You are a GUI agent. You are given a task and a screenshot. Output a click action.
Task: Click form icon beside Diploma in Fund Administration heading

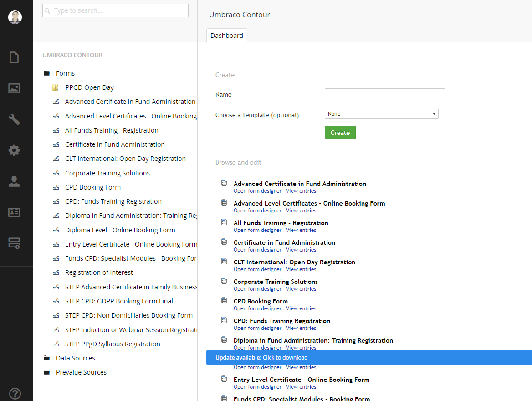[224, 339]
